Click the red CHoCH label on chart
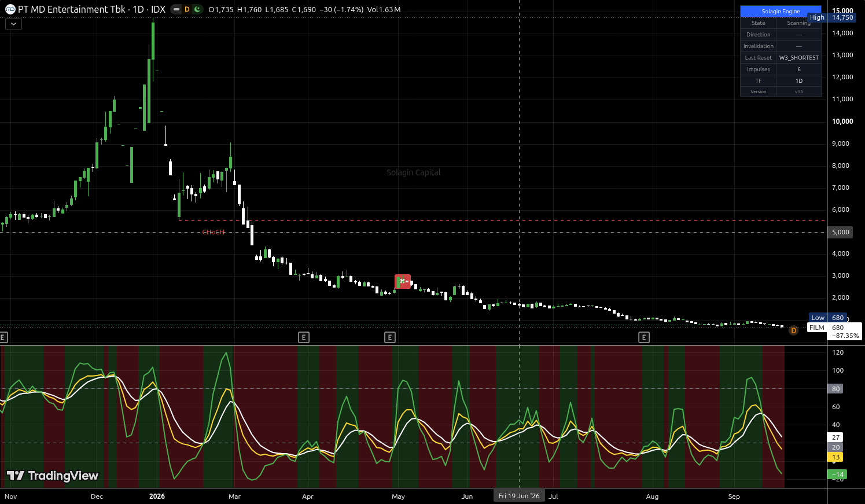Image resolution: width=865 pixels, height=504 pixels. pyautogui.click(x=214, y=232)
